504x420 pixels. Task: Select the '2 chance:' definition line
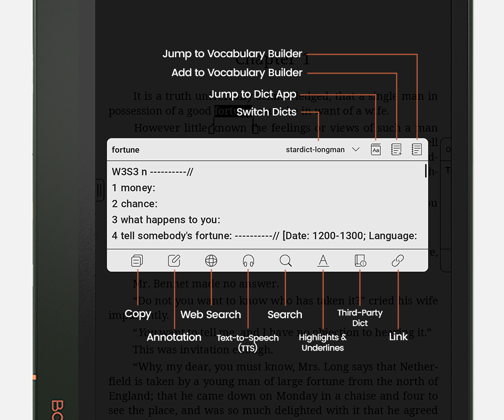click(x=134, y=204)
